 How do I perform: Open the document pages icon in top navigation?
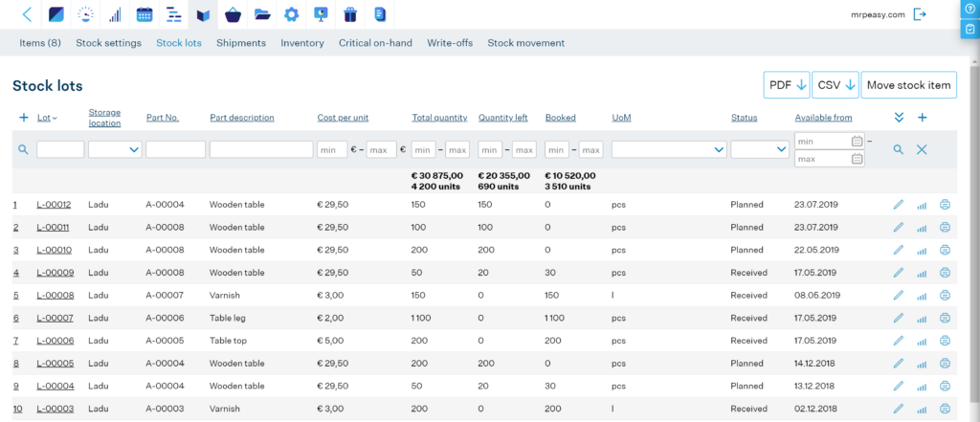pos(379,14)
